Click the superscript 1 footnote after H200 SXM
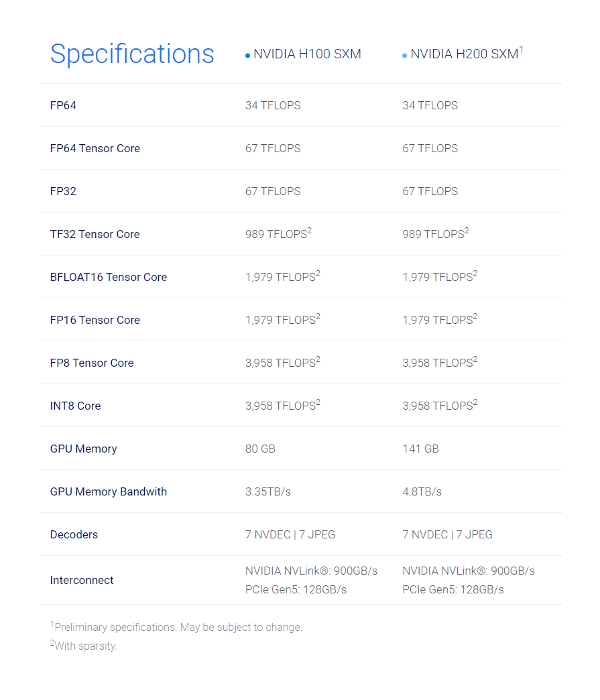600x700 pixels. (522, 50)
